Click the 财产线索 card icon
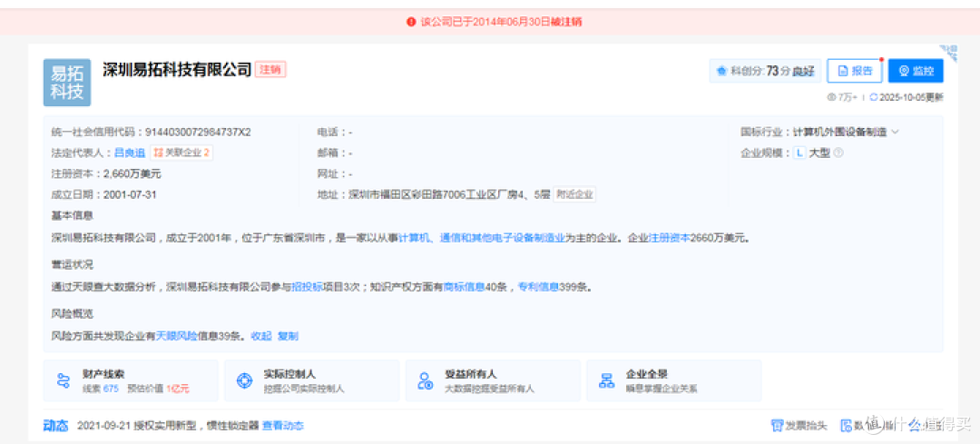 (64, 380)
